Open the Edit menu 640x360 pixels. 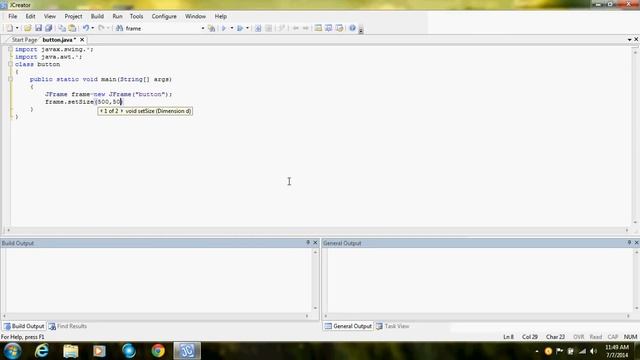pos(30,16)
